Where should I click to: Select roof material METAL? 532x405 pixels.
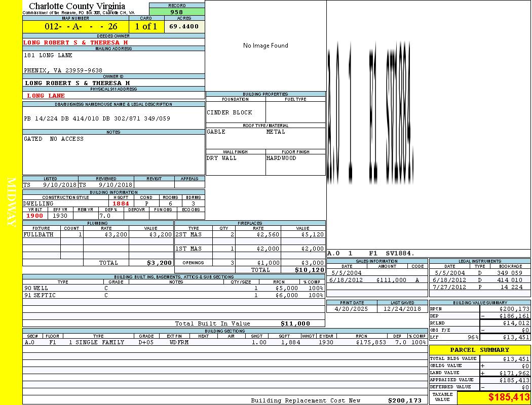pyautogui.click(x=276, y=132)
